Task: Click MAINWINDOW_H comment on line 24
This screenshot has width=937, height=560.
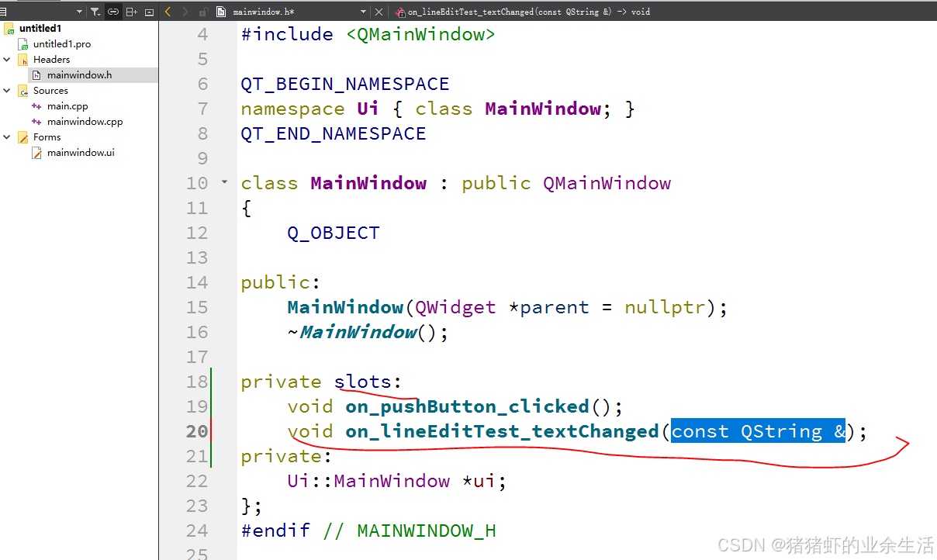Action: (427, 531)
